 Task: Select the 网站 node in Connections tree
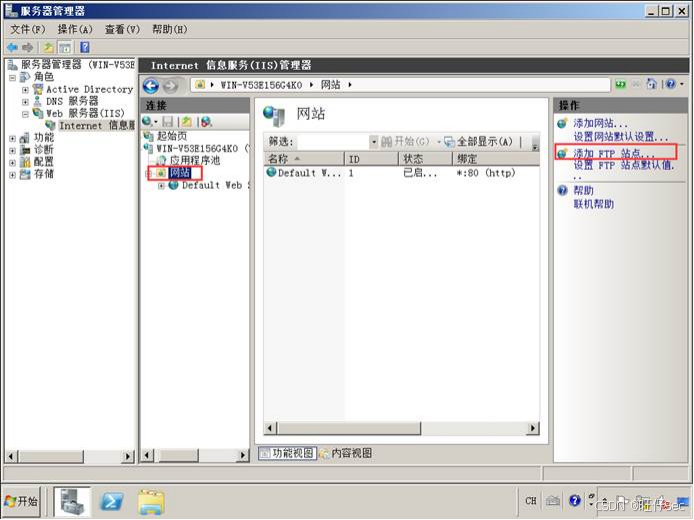coord(179,173)
